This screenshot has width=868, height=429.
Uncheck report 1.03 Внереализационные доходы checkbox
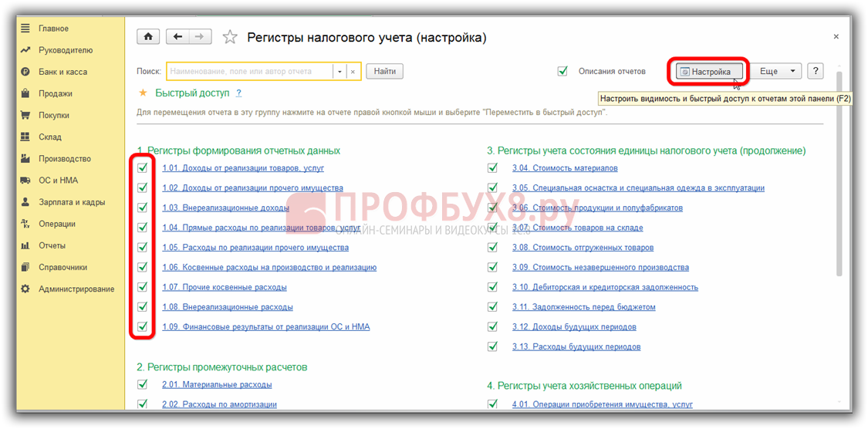[x=142, y=208]
